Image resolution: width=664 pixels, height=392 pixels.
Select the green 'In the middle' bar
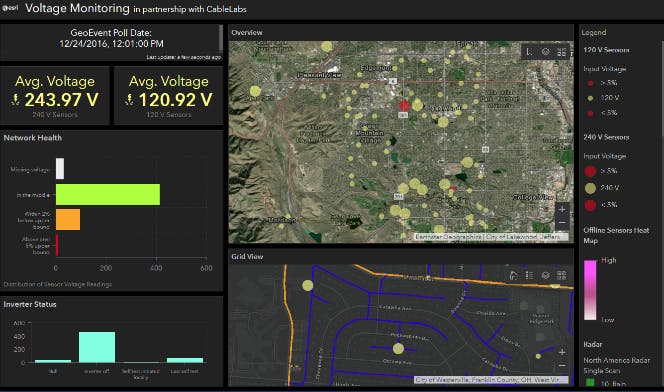(x=108, y=194)
